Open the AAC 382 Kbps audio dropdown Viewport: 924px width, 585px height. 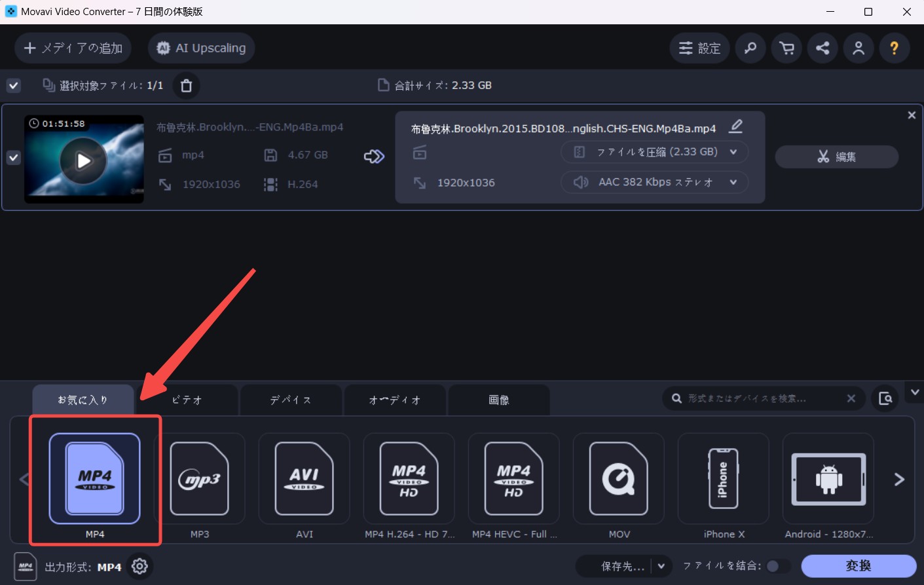coord(655,182)
